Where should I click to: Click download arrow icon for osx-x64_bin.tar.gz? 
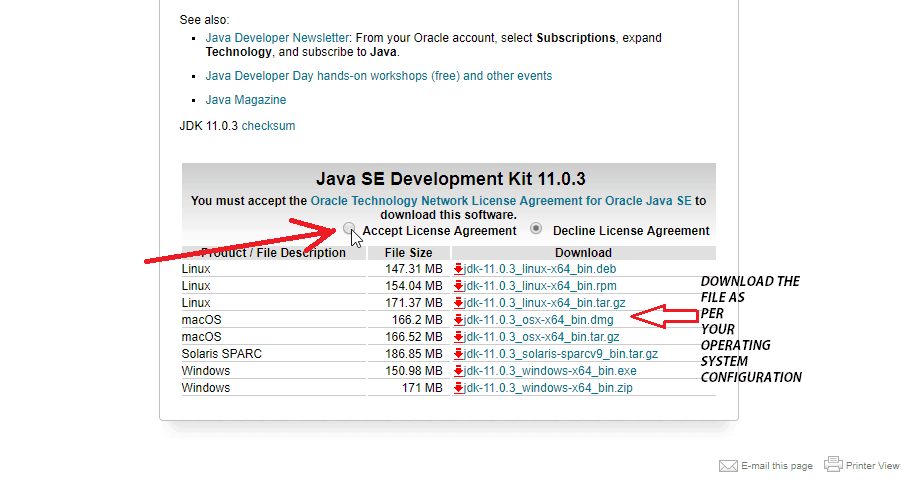point(458,337)
